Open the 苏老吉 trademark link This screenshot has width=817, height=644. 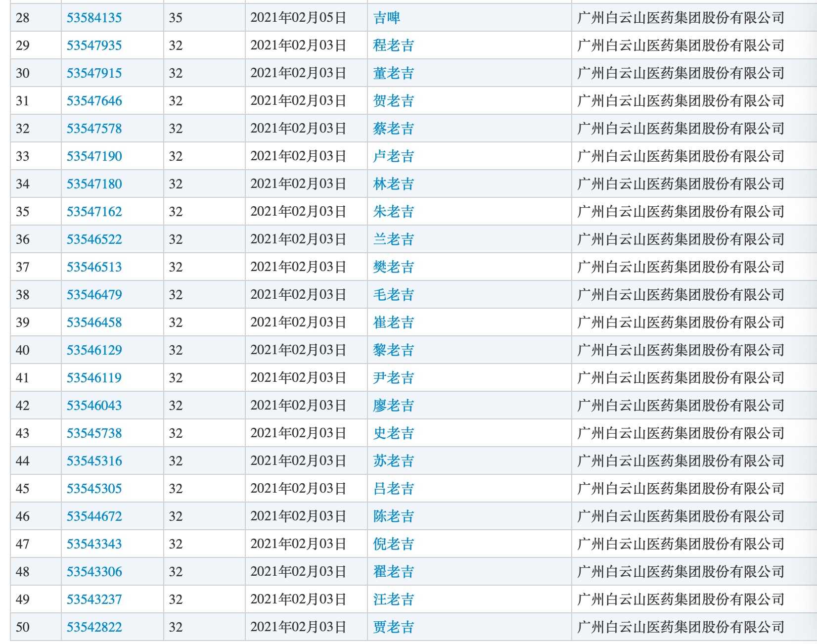click(393, 461)
